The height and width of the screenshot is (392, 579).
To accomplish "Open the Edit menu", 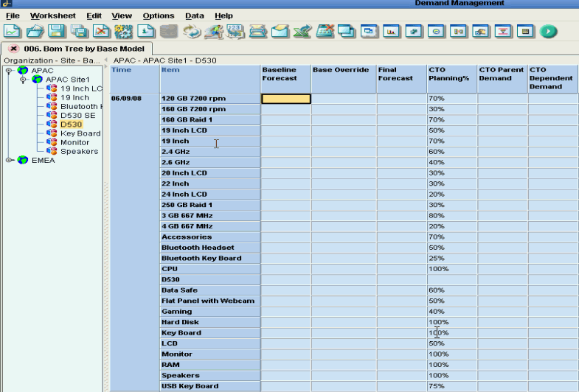I will pos(94,16).
